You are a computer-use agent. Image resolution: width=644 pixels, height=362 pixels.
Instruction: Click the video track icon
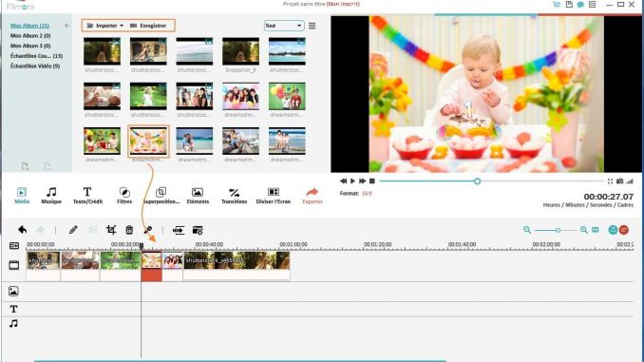click(x=14, y=265)
